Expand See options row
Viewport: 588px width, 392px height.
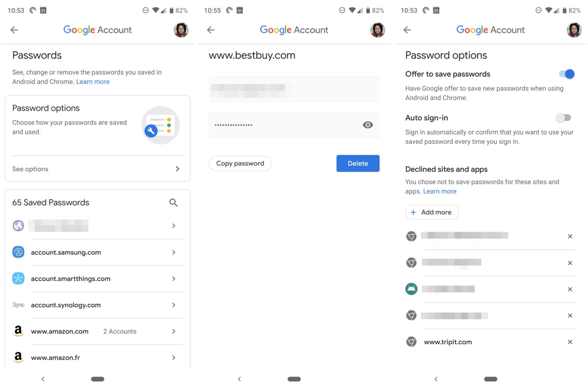tap(97, 169)
